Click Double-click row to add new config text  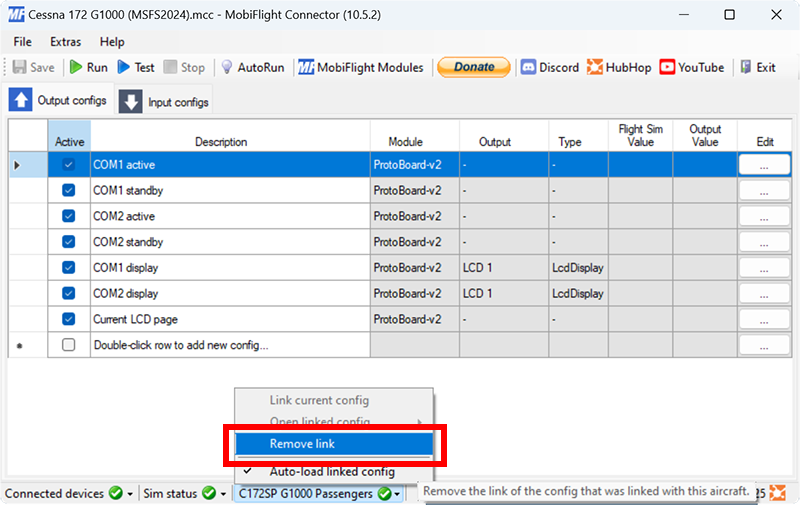pyautogui.click(x=181, y=345)
